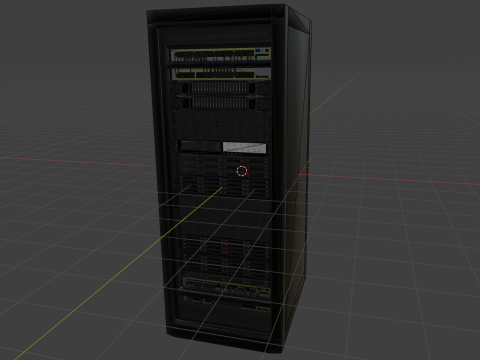Click the red-white 3D cursor circle
The width and height of the screenshot is (480, 360).
tap(242, 171)
